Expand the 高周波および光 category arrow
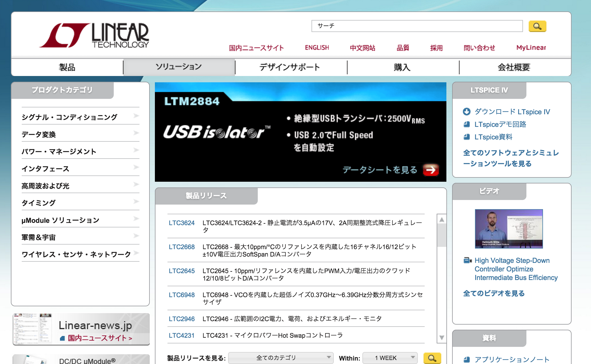This screenshot has height=364, width=591. pos(136,184)
